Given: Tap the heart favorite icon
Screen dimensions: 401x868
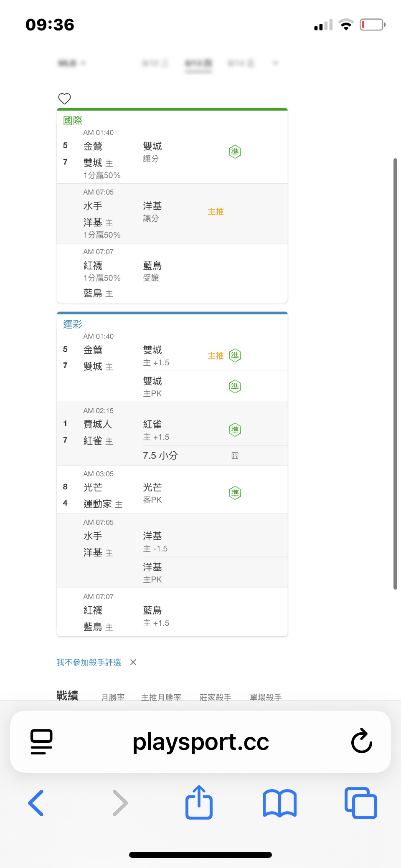Looking at the screenshot, I should [x=64, y=99].
